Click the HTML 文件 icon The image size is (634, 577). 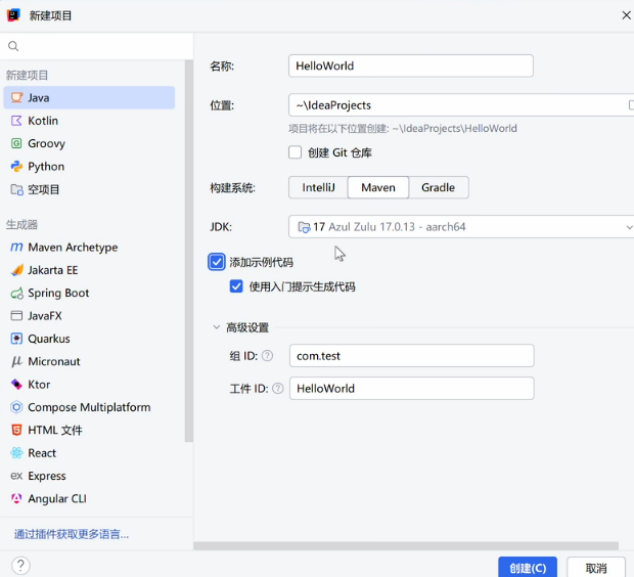pos(17,430)
